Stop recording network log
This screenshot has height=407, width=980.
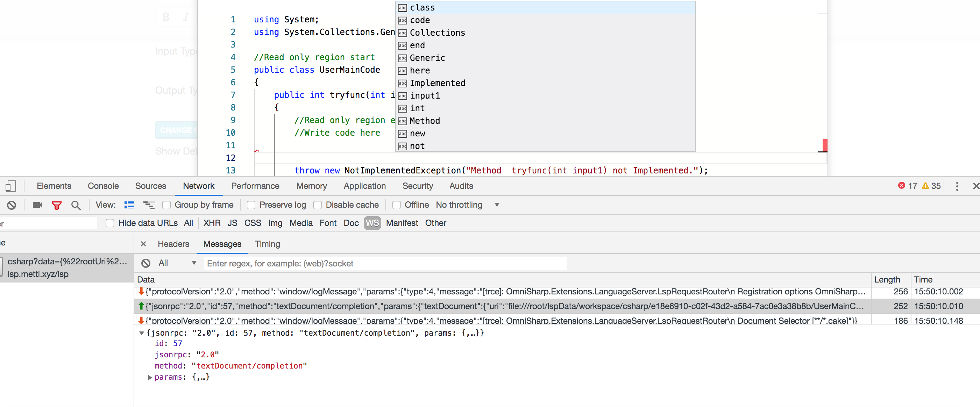[x=37, y=205]
